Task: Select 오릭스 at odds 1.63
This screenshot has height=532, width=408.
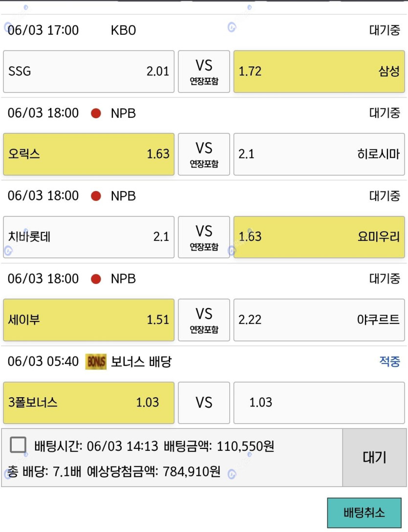Action: click(x=88, y=154)
